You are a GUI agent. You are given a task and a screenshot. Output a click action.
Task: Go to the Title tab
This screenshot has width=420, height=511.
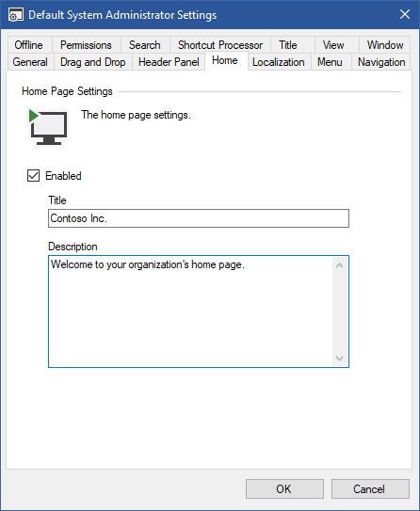(x=288, y=45)
